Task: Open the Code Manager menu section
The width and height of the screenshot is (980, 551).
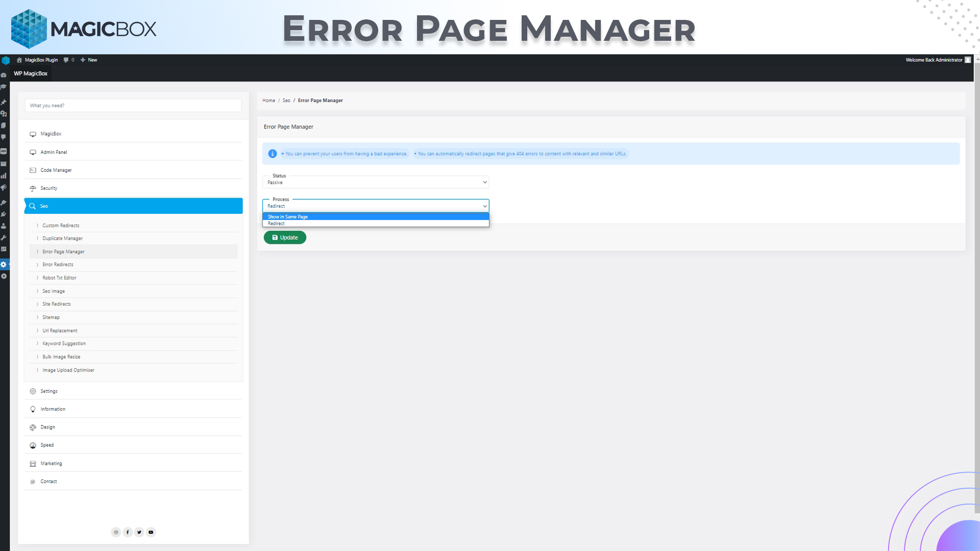Action: tap(133, 170)
